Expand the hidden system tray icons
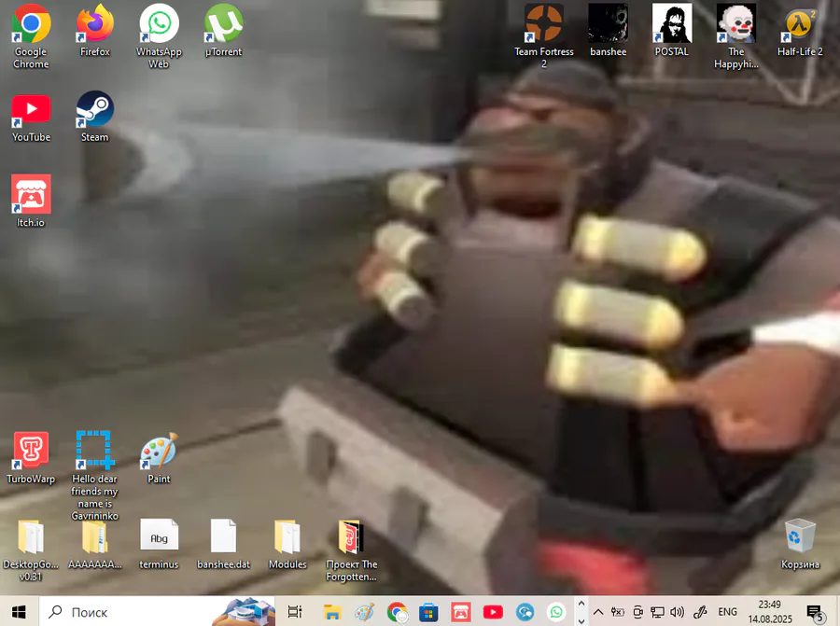The image size is (840, 626). click(598, 612)
